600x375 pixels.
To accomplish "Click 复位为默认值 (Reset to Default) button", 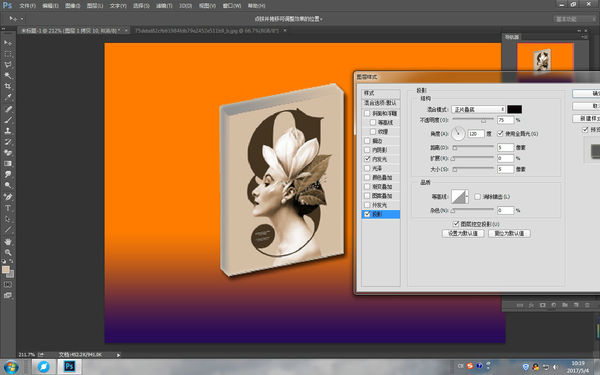I will coord(509,233).
